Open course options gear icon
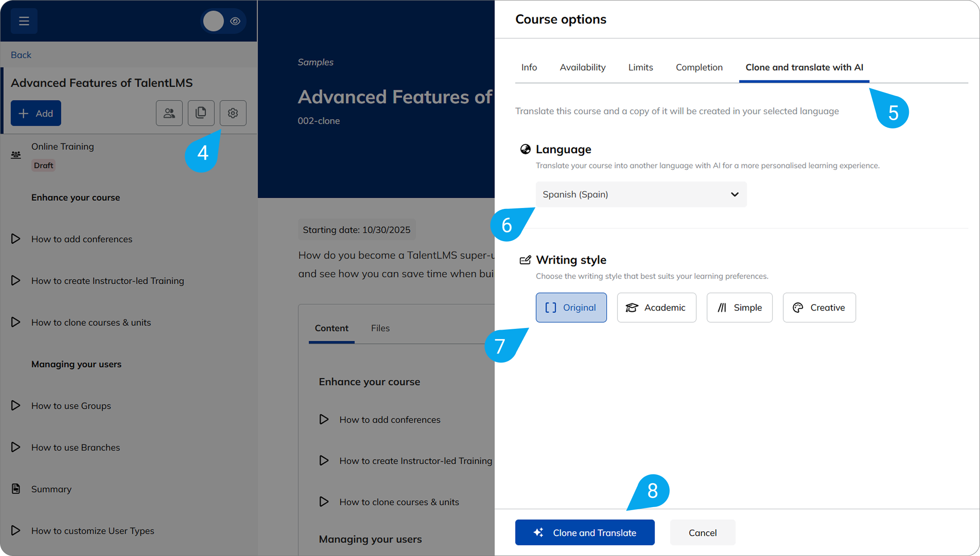980x556 pixels. coord(233,113)
